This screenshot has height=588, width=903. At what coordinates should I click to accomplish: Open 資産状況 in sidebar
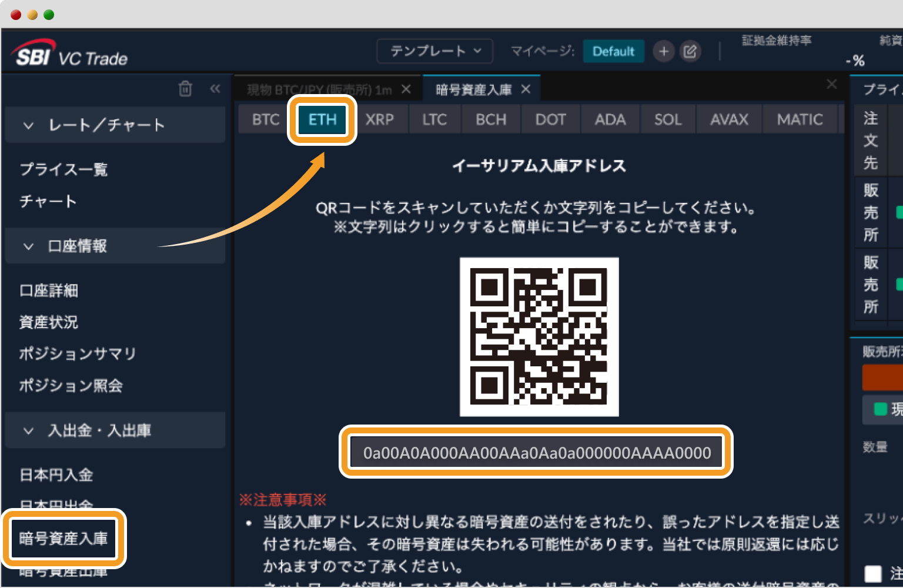coord(49,322)
